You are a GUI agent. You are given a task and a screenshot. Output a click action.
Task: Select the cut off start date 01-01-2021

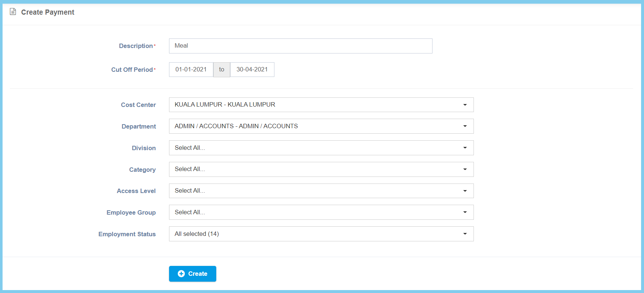pyautogui.click(x=191, y=70)
